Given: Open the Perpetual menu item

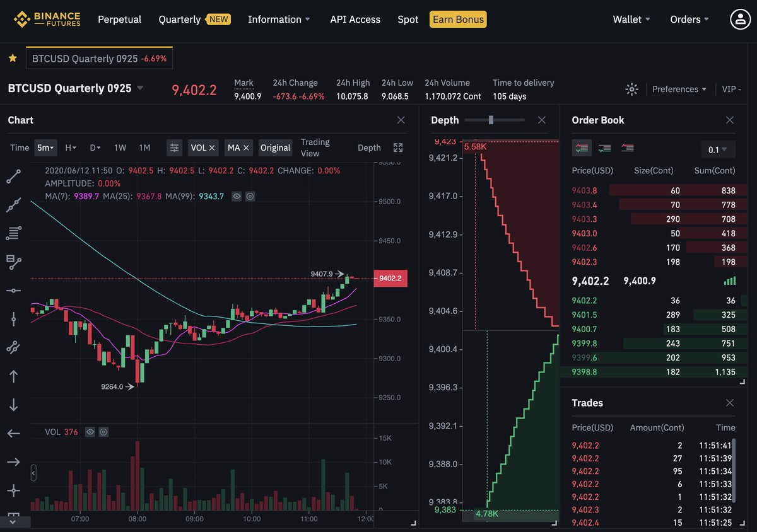Looking at the screenshot, I should [x=119, y=20].
